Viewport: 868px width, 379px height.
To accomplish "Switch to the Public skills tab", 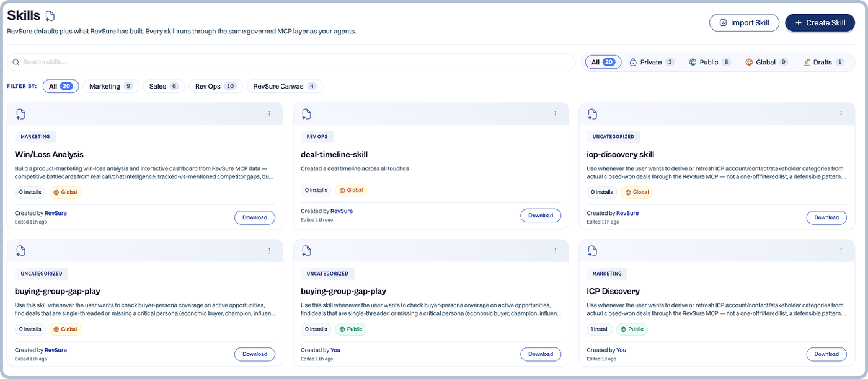I will [710, 62].
